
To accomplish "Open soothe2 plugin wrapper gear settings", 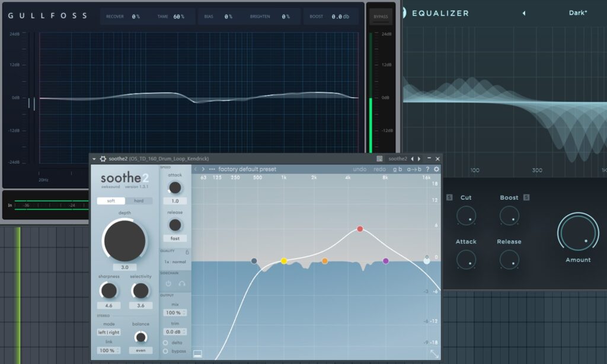I will click(103, 159).
